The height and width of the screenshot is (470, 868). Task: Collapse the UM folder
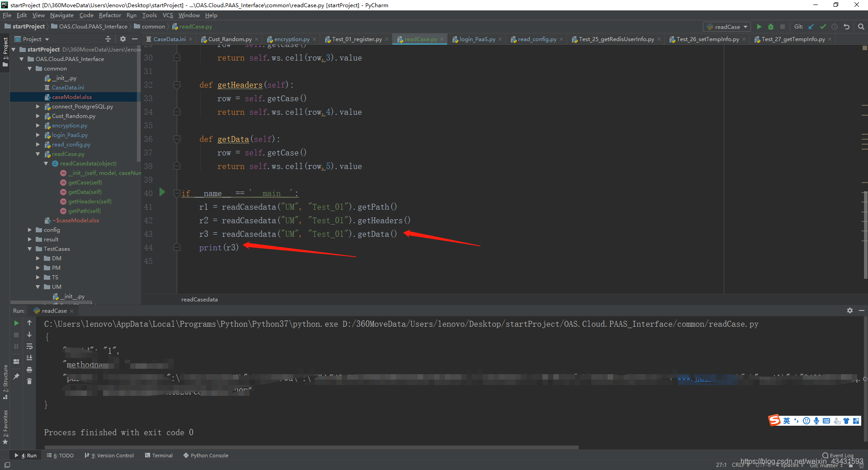(38, 287)
